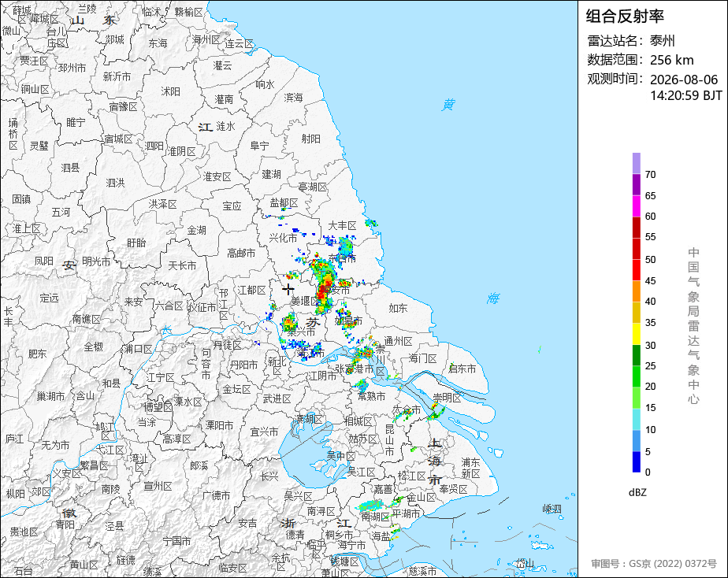Image resolution: width=728 pixels, height=578 pixels.
Task: Click the 嵊泗 island label
Action: [552, 509]
